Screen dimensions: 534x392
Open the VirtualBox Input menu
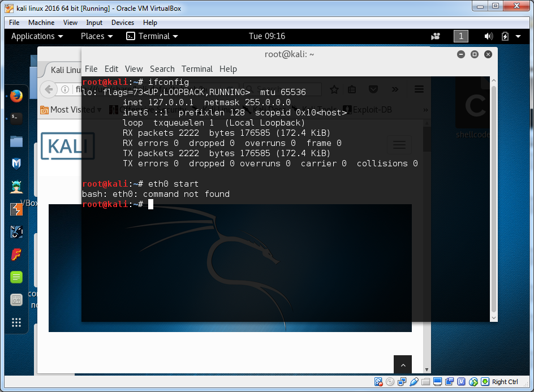coord(94,23)
